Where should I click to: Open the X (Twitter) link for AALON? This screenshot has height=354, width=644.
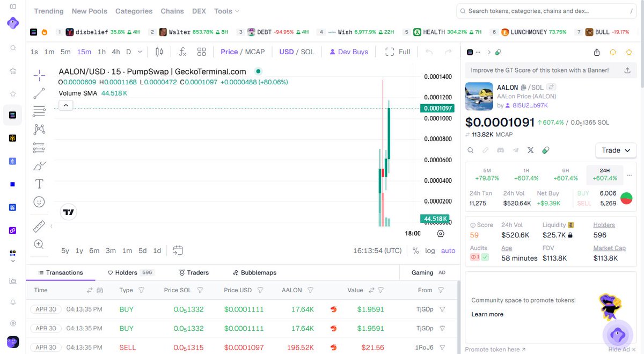(531, 150)
